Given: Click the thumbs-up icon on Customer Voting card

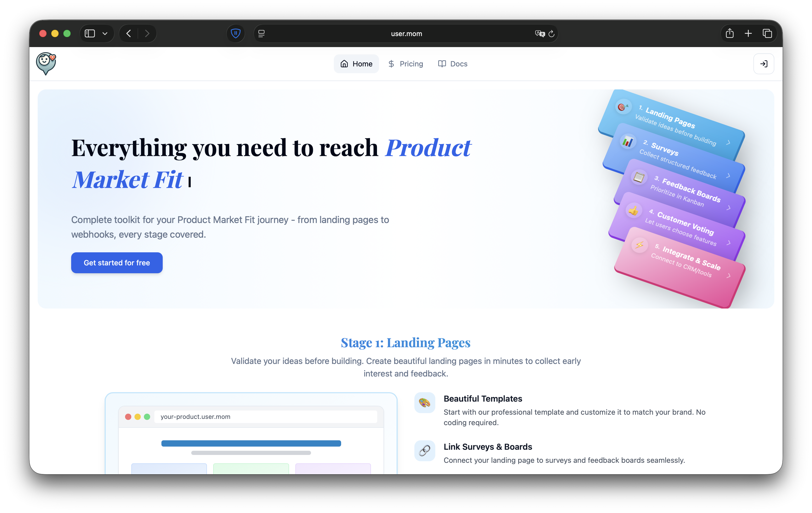Looking at the screenshot, I should click(634, 211).
